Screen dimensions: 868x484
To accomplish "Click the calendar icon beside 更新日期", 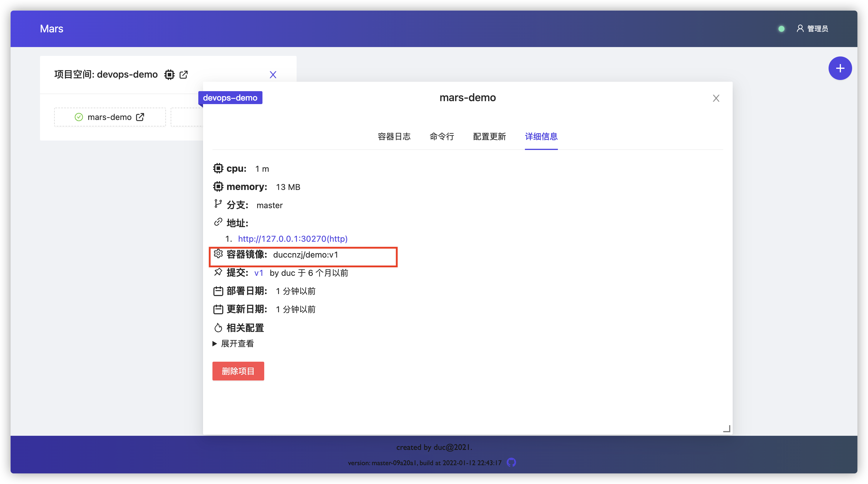I will point(218,309).
